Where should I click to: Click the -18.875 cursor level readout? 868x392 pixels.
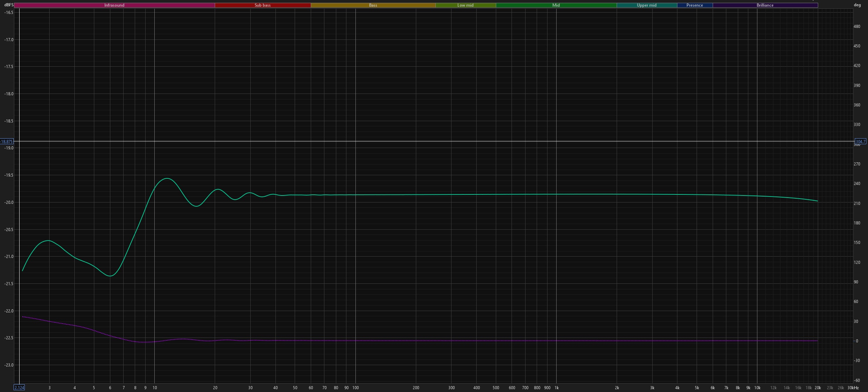pyautogui.click(x=7, y=141)
